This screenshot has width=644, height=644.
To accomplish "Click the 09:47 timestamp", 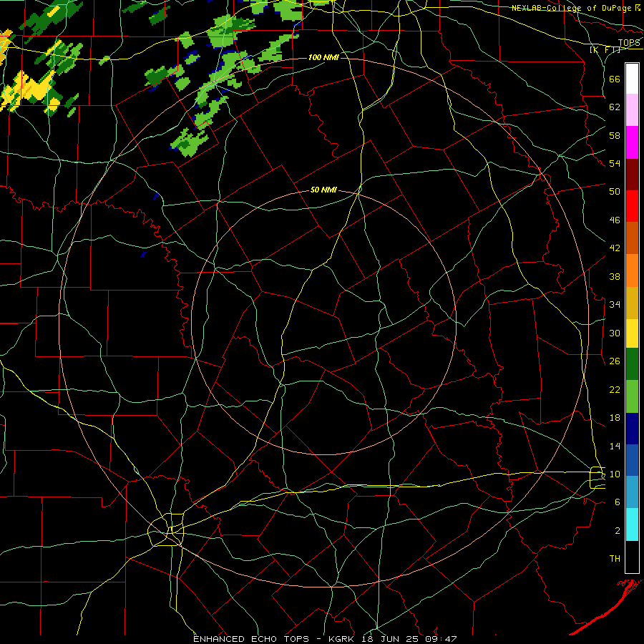I will [x=441, y=639].
